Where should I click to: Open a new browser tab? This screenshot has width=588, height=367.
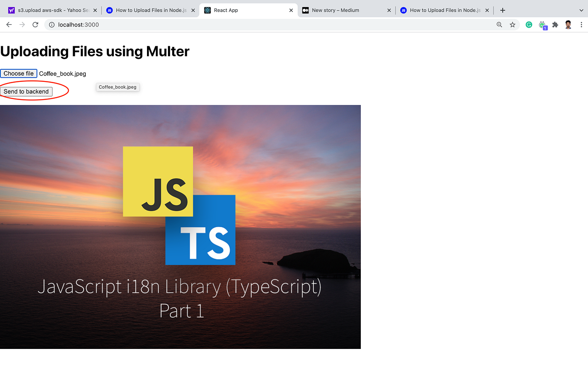click(x=503, y=10)
